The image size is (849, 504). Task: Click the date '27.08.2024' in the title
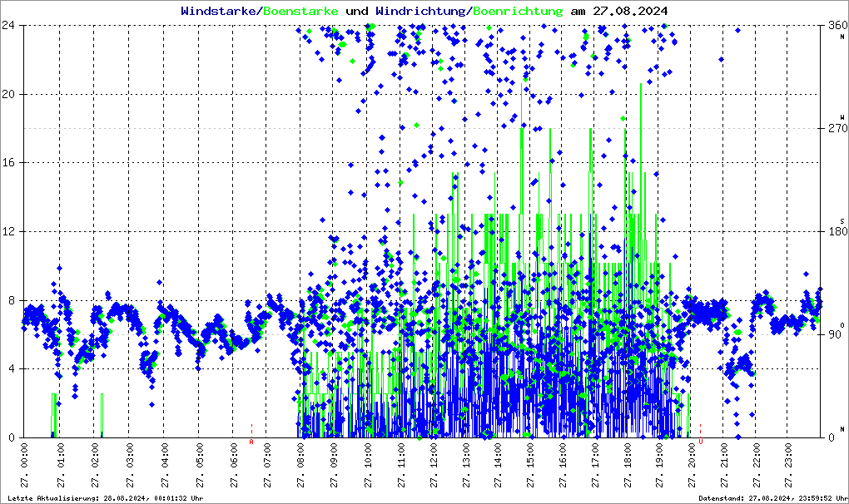pyautogui.click(x=630, y=11)
